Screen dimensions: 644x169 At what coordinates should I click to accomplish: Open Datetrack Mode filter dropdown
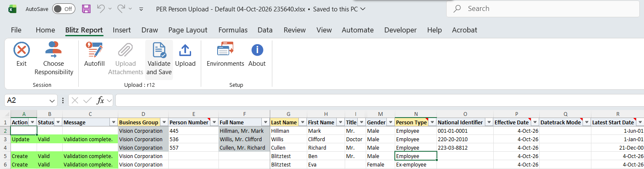(586, 122)
